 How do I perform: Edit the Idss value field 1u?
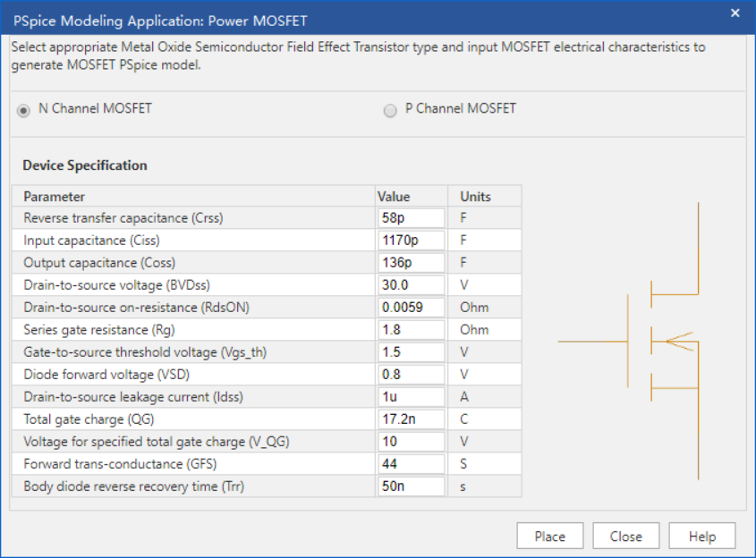[x=412, y=396]
